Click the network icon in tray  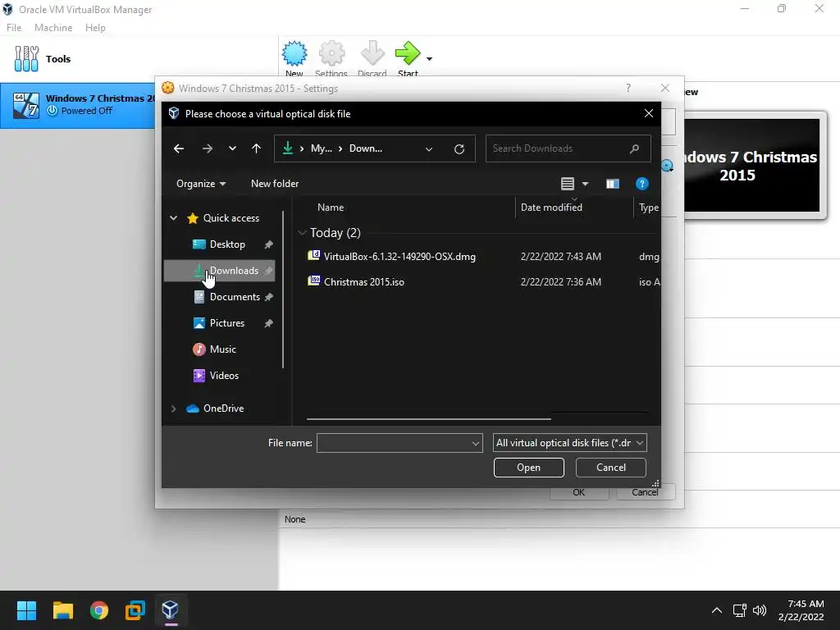click(740, 610)
